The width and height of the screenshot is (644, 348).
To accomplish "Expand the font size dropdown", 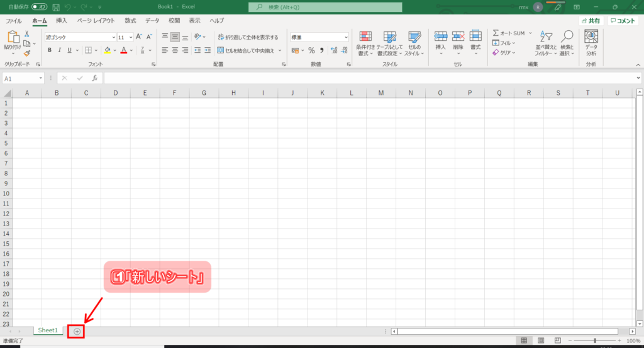I will click(130, 37).
